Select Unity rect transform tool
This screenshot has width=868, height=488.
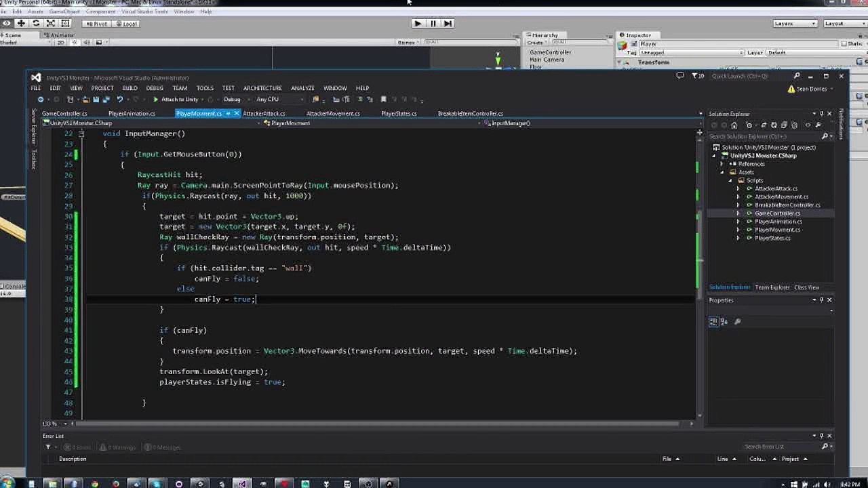point(65,23)
